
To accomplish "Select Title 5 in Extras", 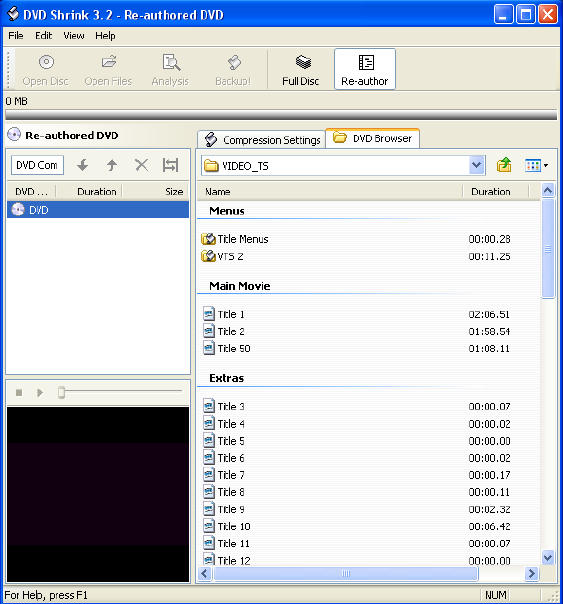I will click(224, 441).
